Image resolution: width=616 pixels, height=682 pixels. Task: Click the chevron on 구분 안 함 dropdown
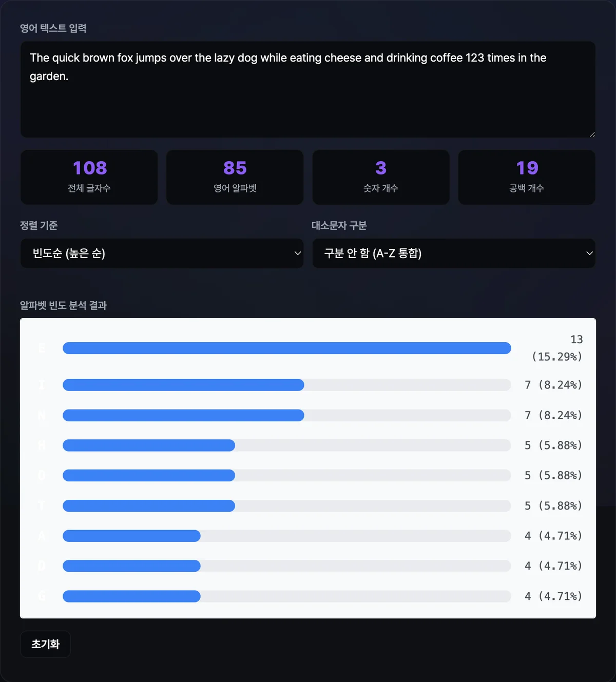589,253
